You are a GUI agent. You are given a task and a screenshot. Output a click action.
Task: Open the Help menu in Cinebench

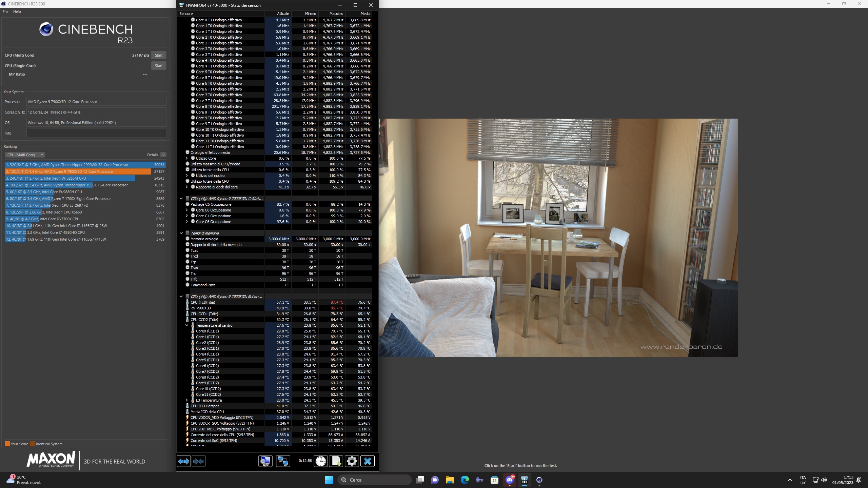coord(17,11)
